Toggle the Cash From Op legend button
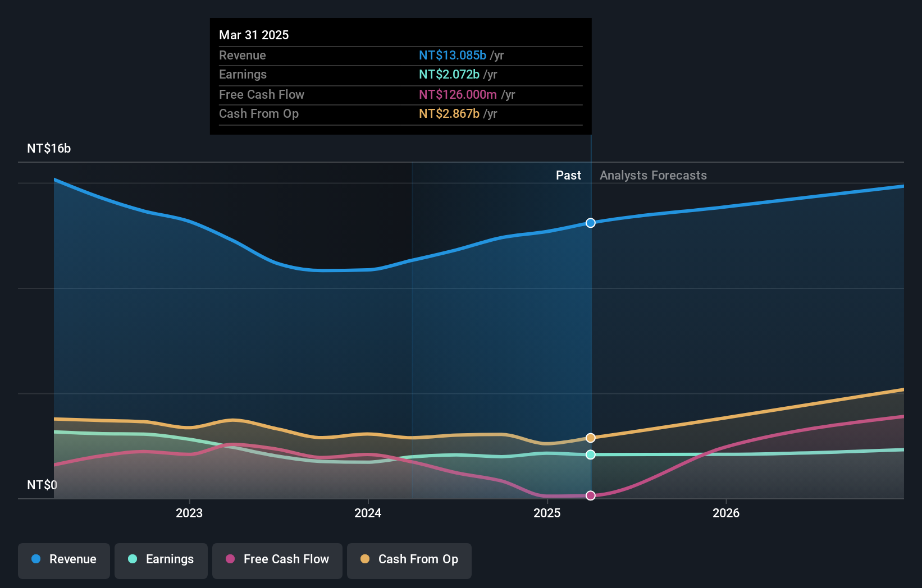Viewport: 922px width, 588px height. pos(409,561)
